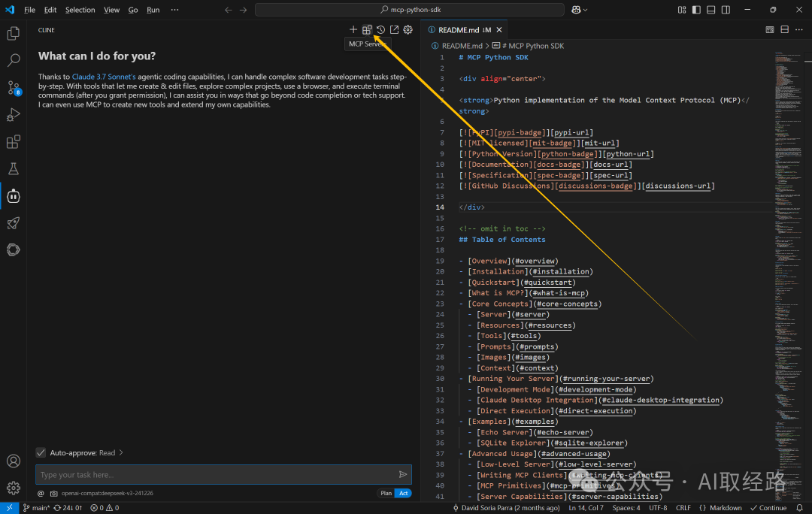Open the hexagon-shaped extension icon below rocket
This screenshot has height=514, width=812.
click(14, 250)
